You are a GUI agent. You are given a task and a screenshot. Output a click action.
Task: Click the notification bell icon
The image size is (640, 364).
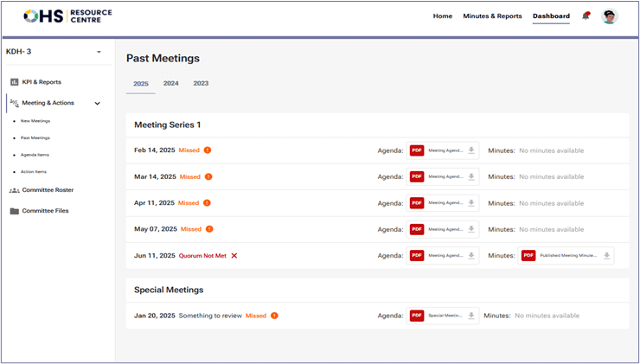click(586, 16)
